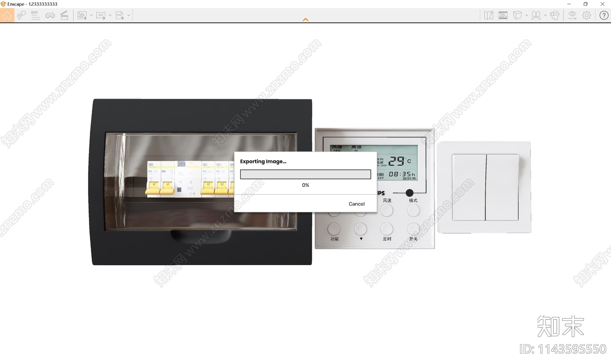Screen dimensions: 611x364
Task: Minimize the Enscape window
Action: [x=569, y=4]
